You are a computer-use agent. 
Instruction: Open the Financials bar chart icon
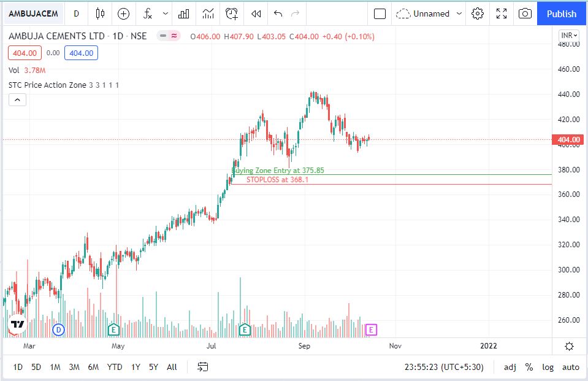pos(183,13)
